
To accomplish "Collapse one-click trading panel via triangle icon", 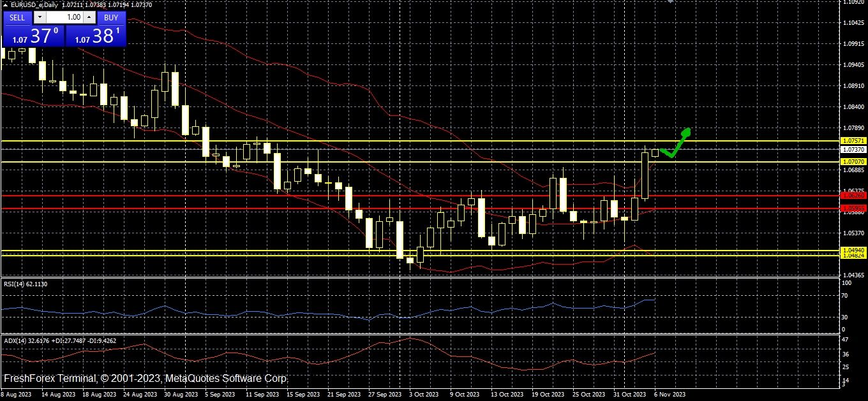I will coord(5,5).
